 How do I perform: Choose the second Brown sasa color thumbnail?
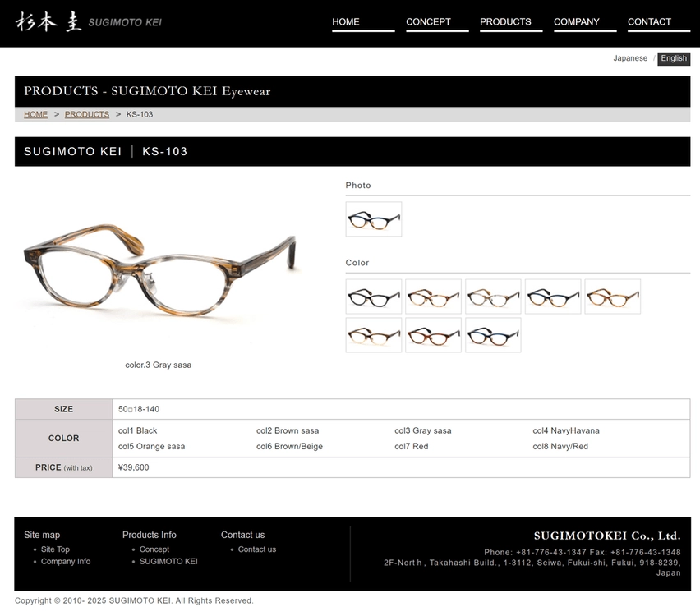(x=434, y=297)
